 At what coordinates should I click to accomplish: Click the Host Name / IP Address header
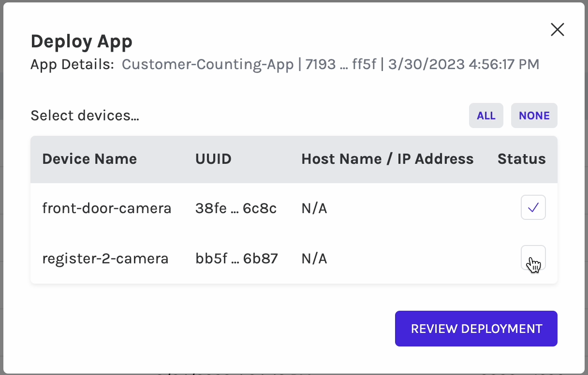387,159
